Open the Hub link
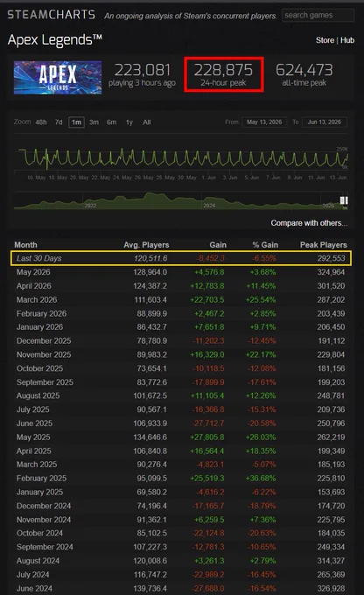Image resolution: width=364 pixels, height=595 pixels. tap(347, 40)
